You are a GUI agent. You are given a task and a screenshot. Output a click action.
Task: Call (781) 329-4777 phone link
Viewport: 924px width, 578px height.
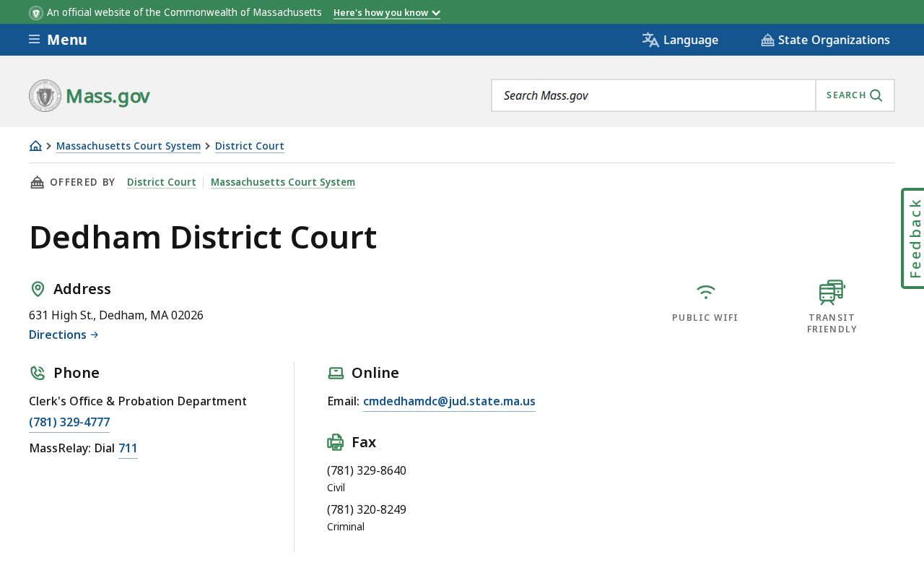point(69,422)
